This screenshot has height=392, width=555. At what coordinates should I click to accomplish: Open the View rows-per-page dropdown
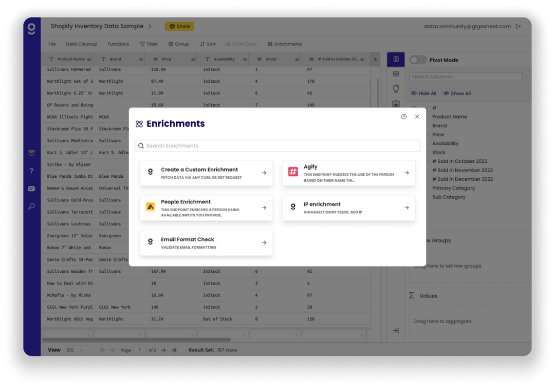pyautogui.click(x=75, y=350)
